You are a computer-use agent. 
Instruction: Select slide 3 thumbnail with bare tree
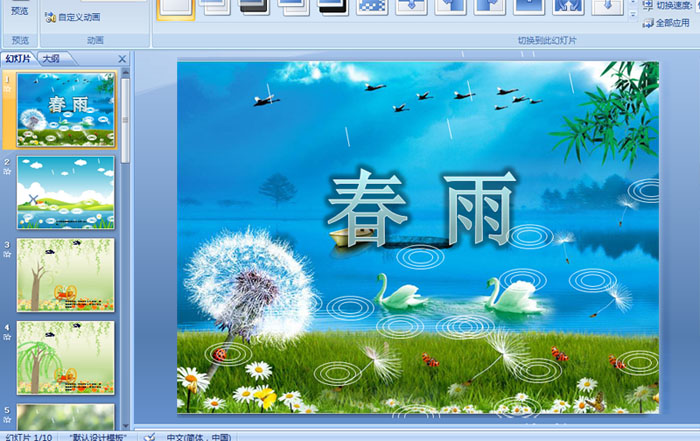pos(66,275)
